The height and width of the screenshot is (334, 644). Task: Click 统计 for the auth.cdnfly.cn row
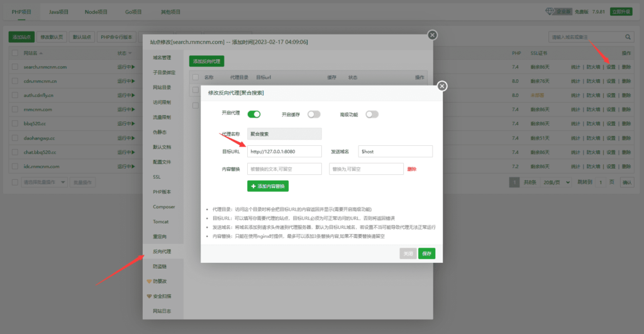(x=575, y=96)
